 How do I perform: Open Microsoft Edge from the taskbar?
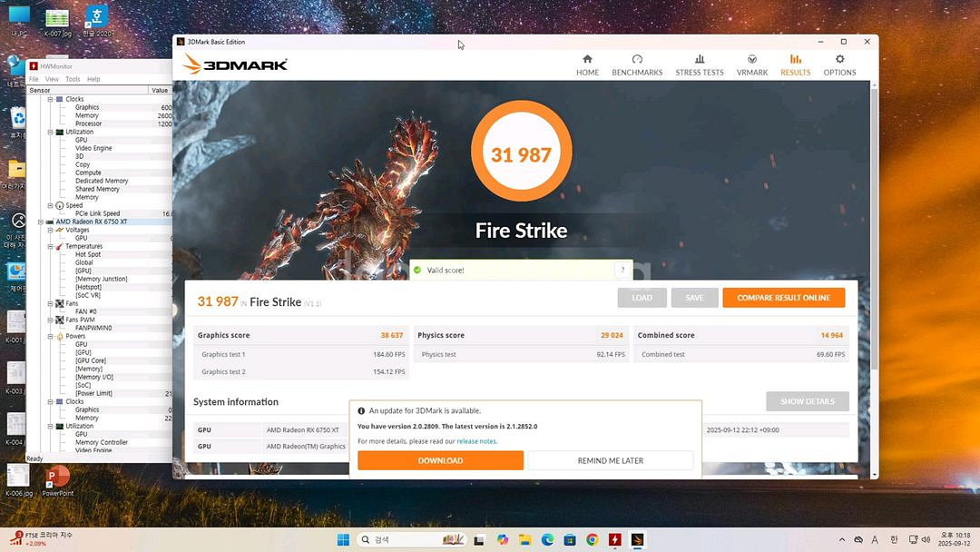coord(547,539)
